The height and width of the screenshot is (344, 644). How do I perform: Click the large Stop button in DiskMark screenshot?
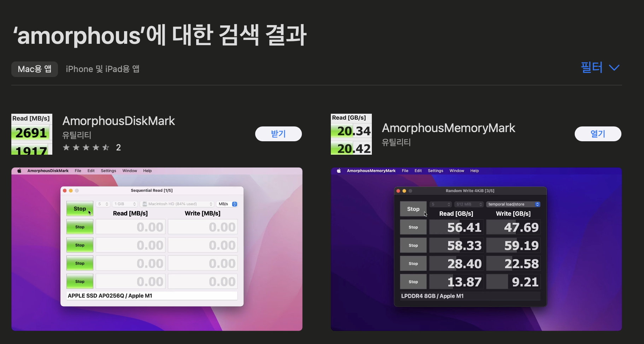[80, 209]
